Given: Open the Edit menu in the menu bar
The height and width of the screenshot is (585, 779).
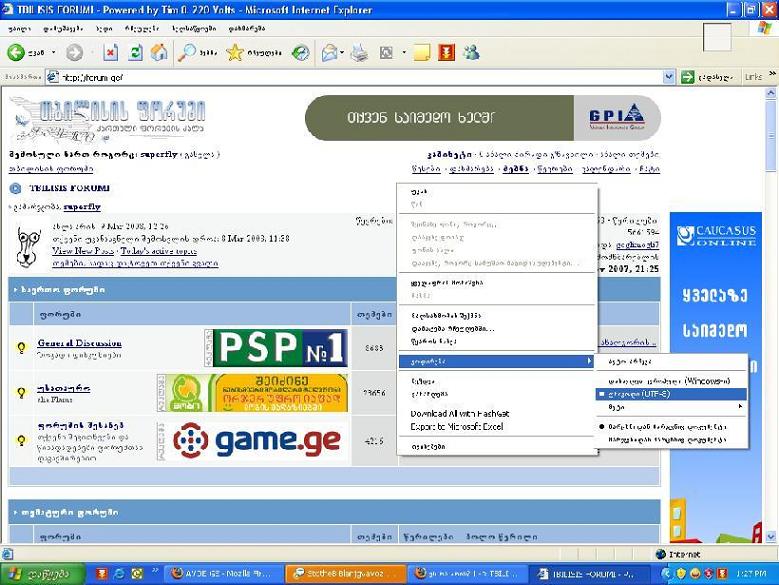Looking at the screenshot, I should pos(63,29).
